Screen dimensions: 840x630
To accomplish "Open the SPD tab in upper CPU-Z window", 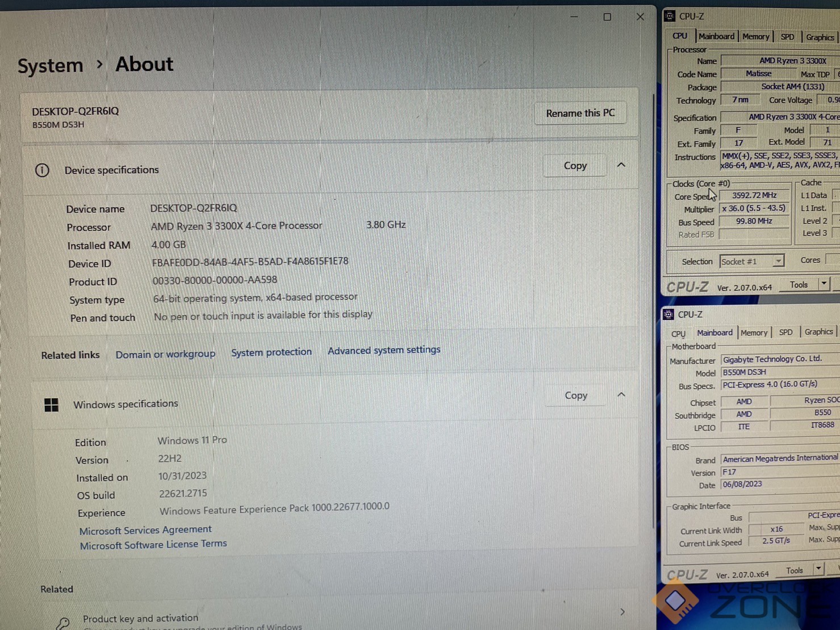I will (x=787, y=37).
